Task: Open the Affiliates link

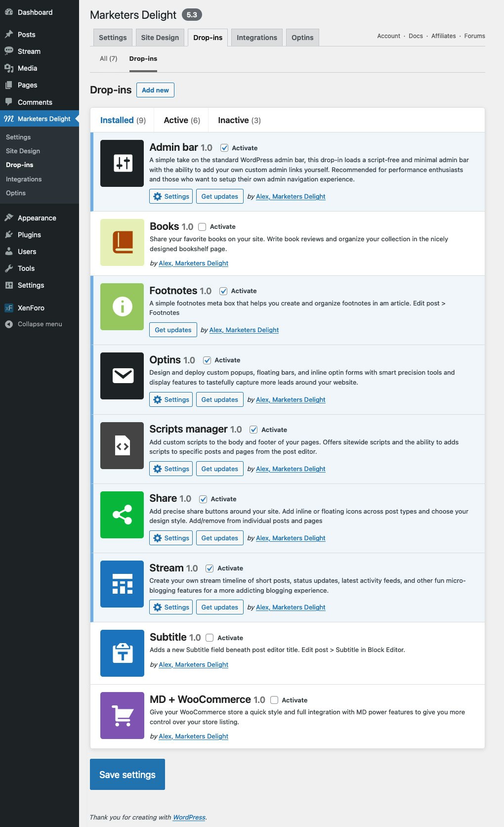Action: tap(444, 36)
